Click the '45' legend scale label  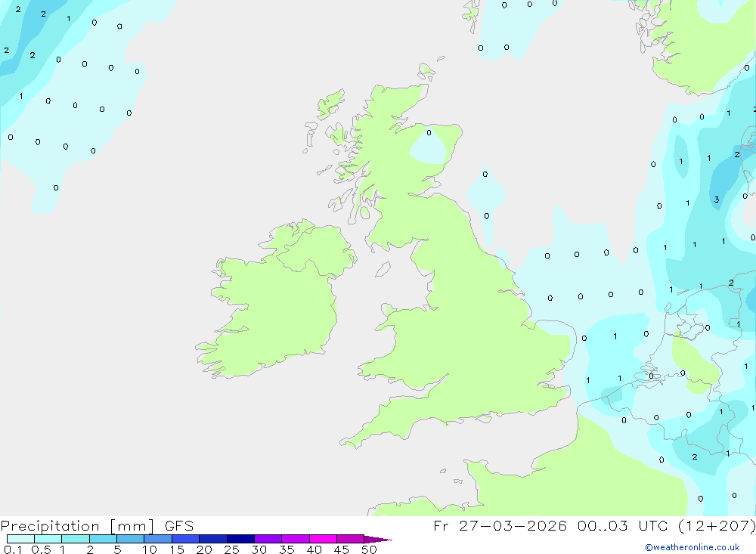342,549
